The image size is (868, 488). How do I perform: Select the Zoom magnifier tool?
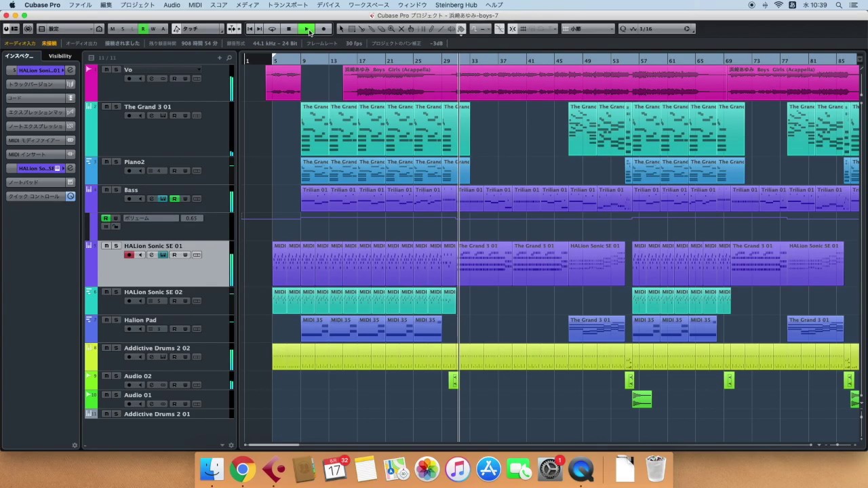coord(391,29)
